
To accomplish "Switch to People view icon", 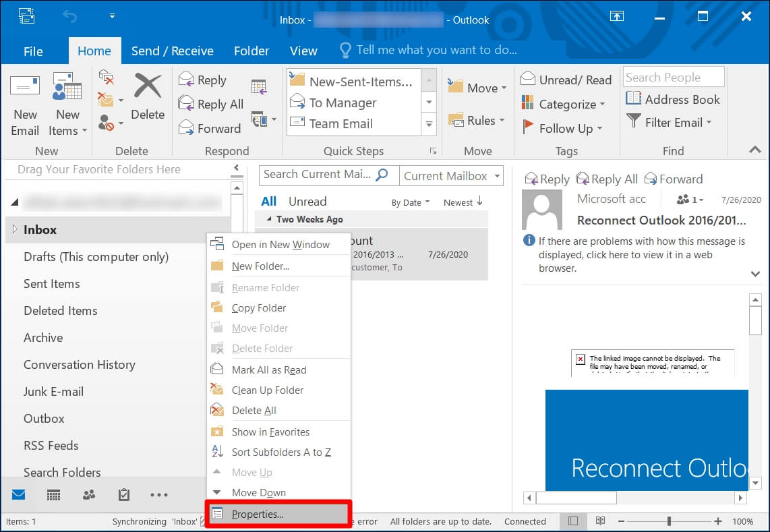I will pos(89,495).
